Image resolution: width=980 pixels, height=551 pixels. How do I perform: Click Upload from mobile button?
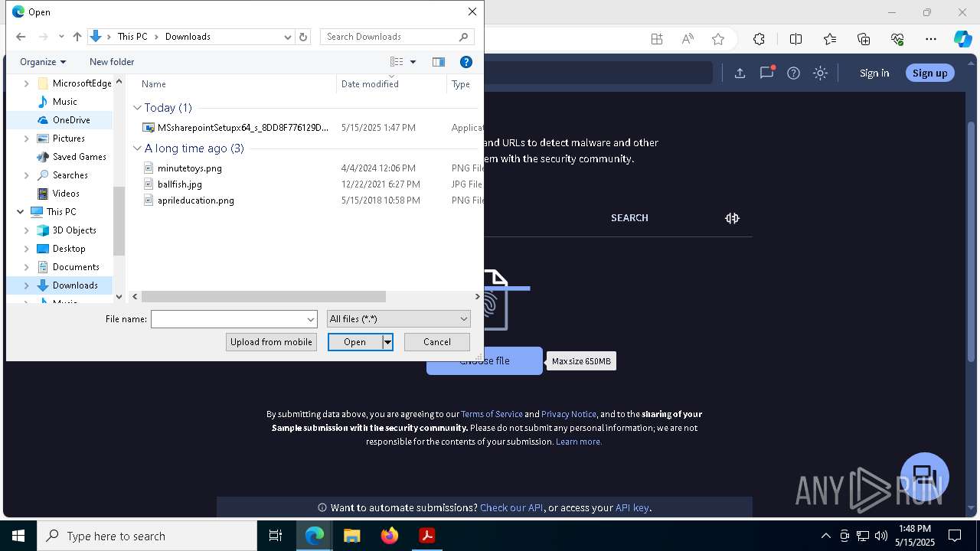271,342
